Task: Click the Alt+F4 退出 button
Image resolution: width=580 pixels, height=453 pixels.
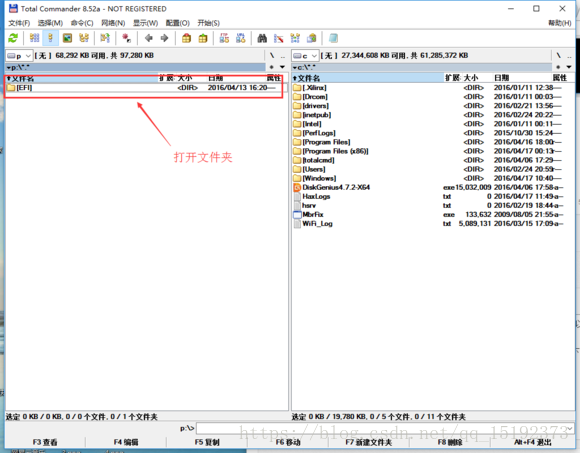Action: click(x=533, y=442)
